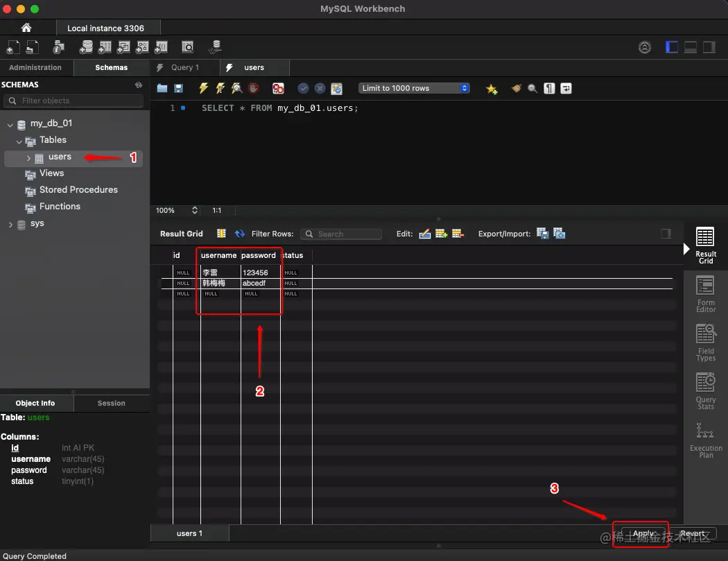Click the Filter objects search field

[73, 101]
